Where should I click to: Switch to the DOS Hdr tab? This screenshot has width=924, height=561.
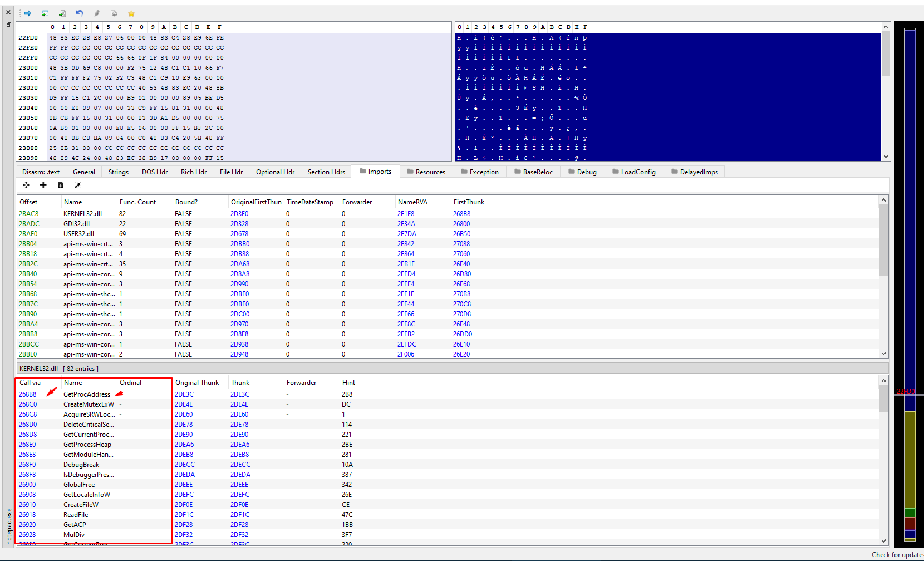(x=155, y=172)
